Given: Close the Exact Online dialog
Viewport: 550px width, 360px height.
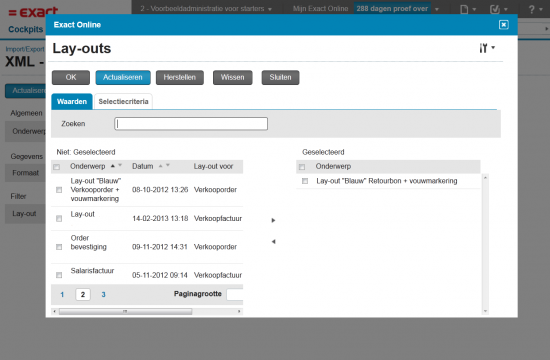Looking at the screenshot, I should point(504,25).
